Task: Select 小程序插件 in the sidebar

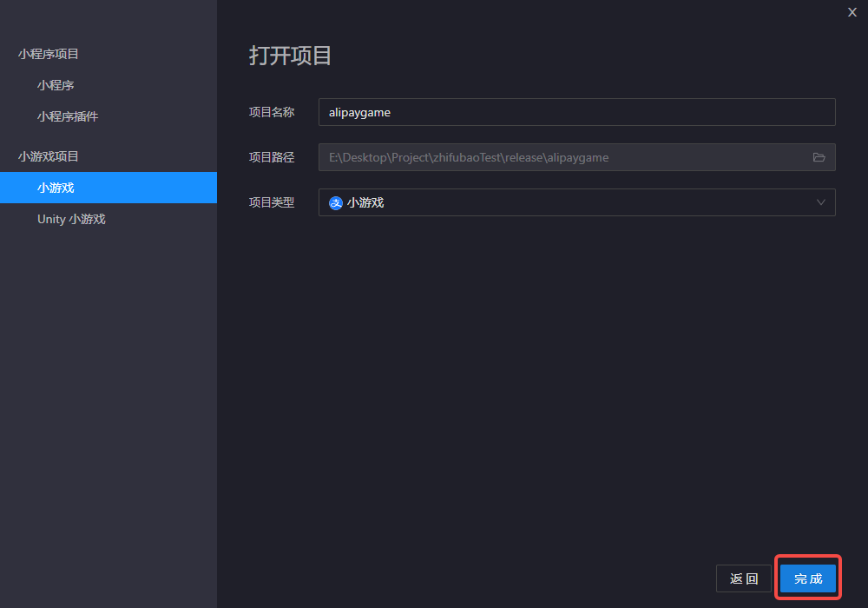Action: click(68, 116)
